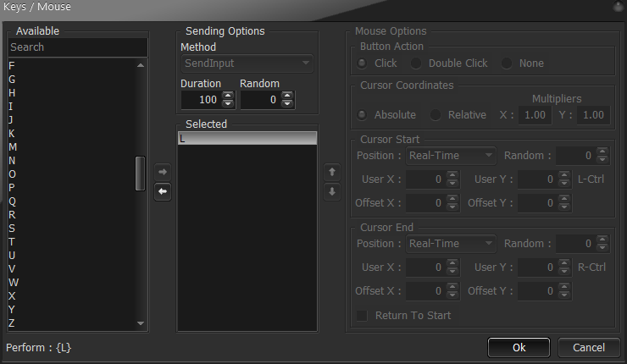Decrease Duration with spinner down arrow
Image resolution: width=627 pixels, height=364 pixels.
228,103
